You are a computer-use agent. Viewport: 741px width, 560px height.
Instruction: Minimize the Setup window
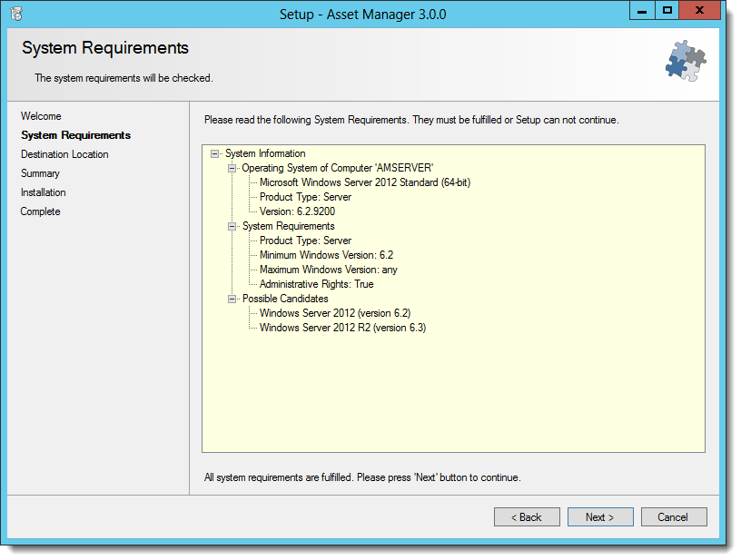click(x=642, y=10)
